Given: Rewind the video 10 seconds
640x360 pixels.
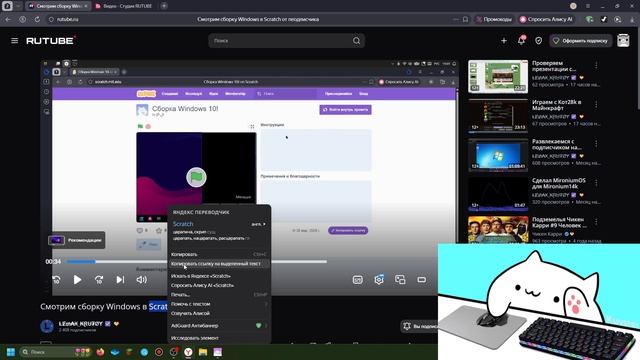Looking at the screenshot, I should click(56, 280).
